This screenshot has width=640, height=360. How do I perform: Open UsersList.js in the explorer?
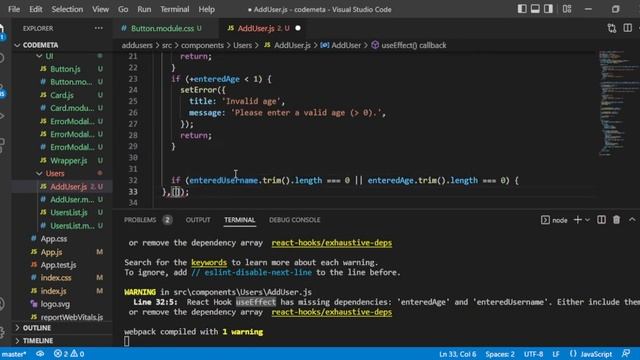[x=69, y=213]
